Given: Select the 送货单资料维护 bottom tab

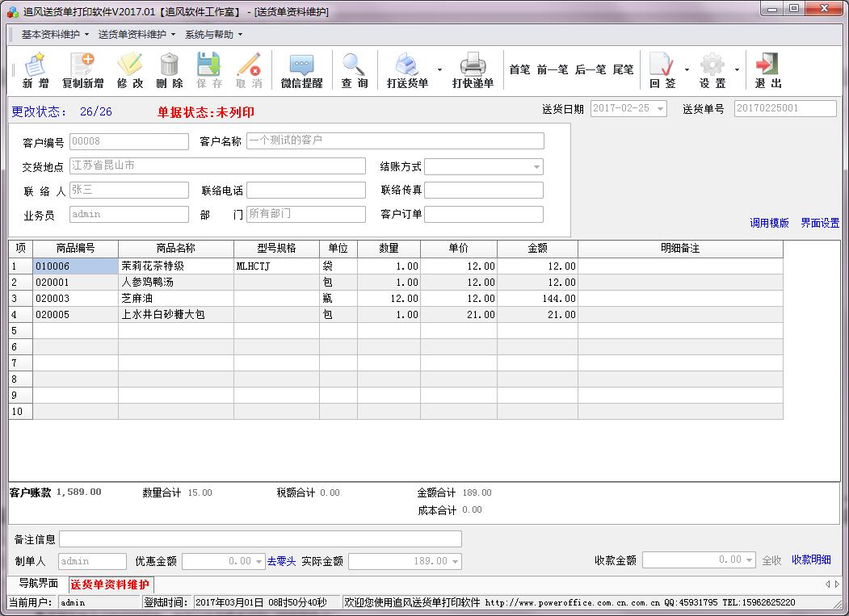Looking at the screenshot, I should click(110, 585).
